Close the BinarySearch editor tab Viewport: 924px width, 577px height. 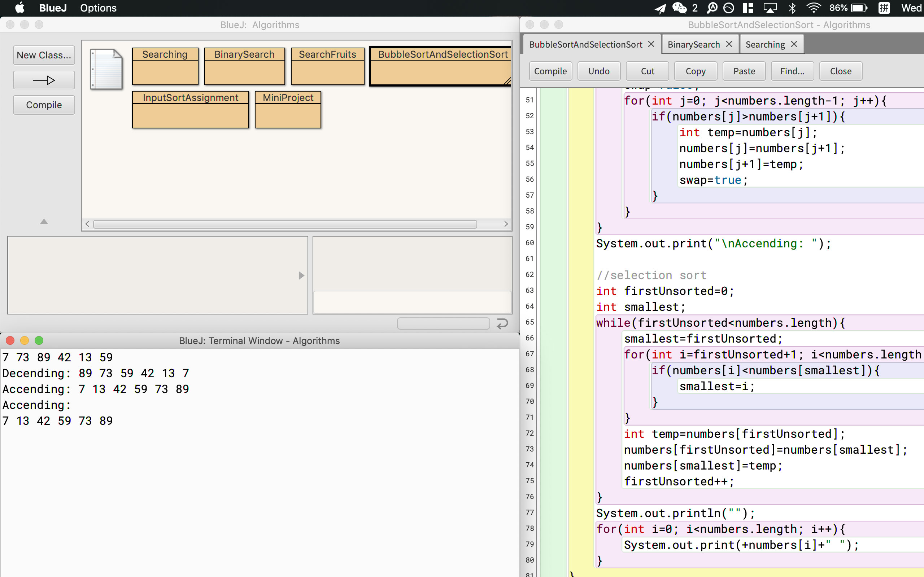coord(729,44)
